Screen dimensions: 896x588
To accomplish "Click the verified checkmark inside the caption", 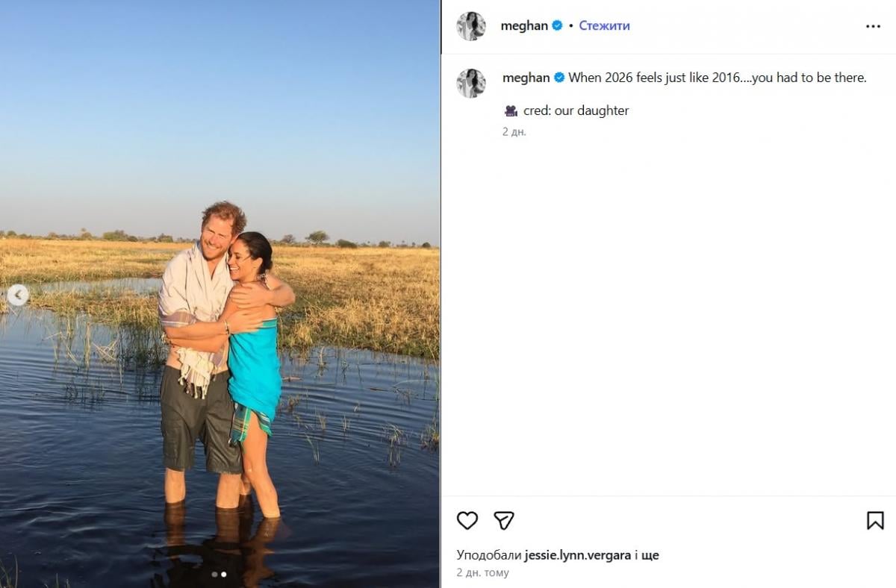I will point(558,77).
